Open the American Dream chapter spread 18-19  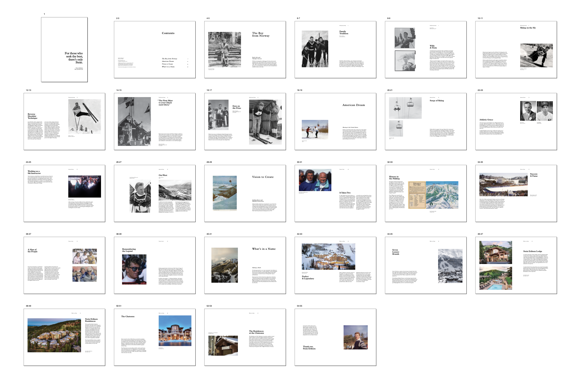pos(335,121)
